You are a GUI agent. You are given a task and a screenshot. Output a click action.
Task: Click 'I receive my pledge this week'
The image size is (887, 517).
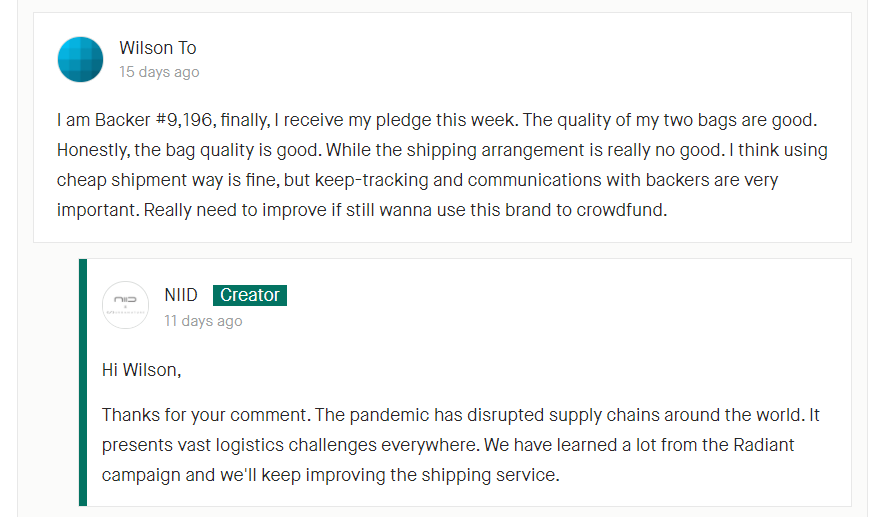pos(394,120)
